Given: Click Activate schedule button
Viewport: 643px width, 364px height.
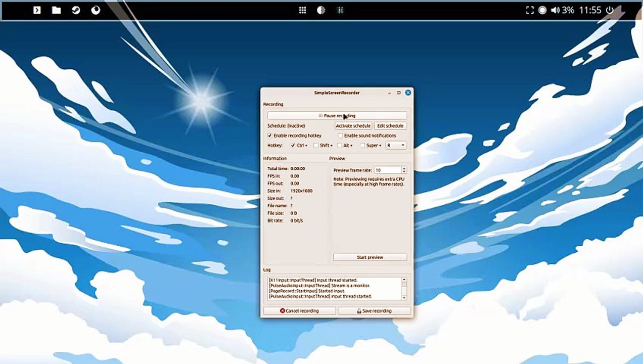Looking at the screenshot, I should (x=353, y=126).
